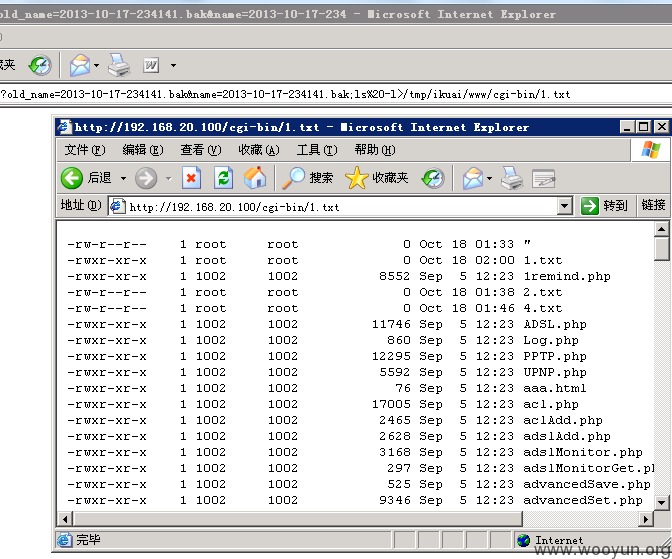Stop loading with the red X icon
The width and height of the screenshot is (672, 559).
point(191,178)
